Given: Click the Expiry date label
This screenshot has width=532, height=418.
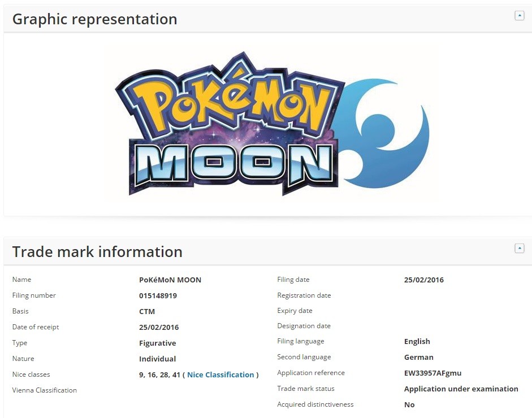Looking at the screenshot, I should coord(295,311).
